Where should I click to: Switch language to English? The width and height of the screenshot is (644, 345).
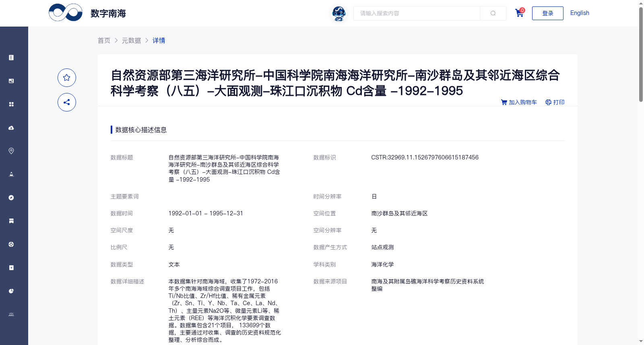pos(580,13)
